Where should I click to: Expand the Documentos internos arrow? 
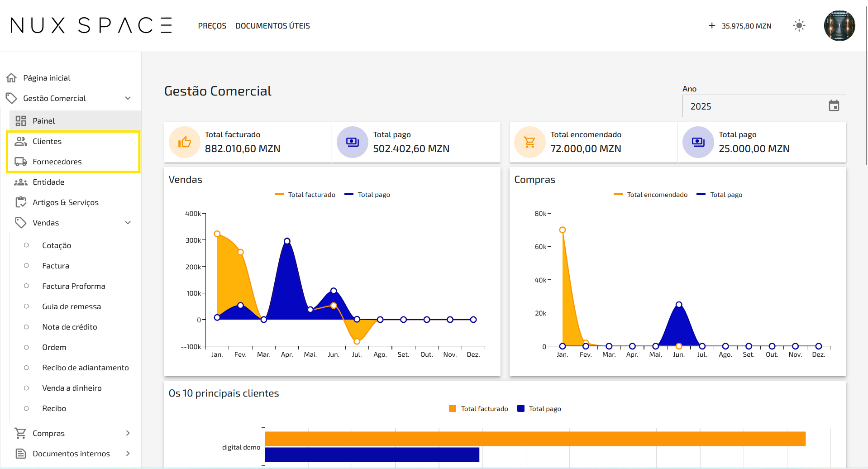click(x=128, y=454)
